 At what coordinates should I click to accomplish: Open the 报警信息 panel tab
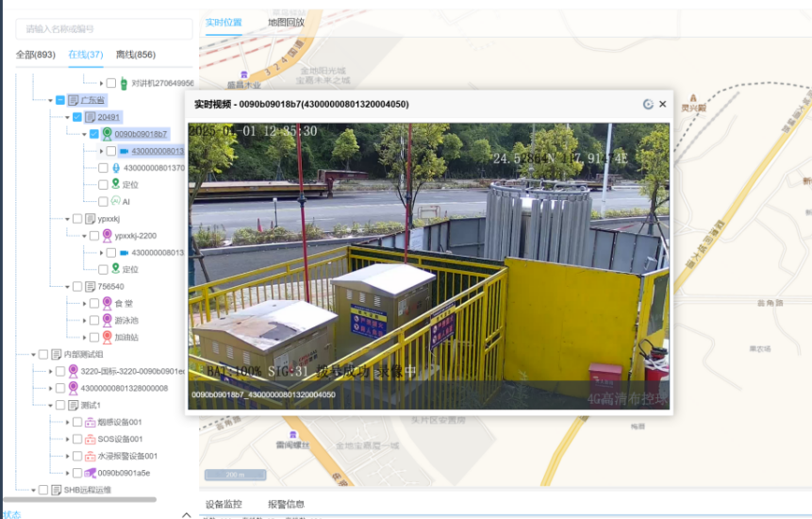pos(286,504)
